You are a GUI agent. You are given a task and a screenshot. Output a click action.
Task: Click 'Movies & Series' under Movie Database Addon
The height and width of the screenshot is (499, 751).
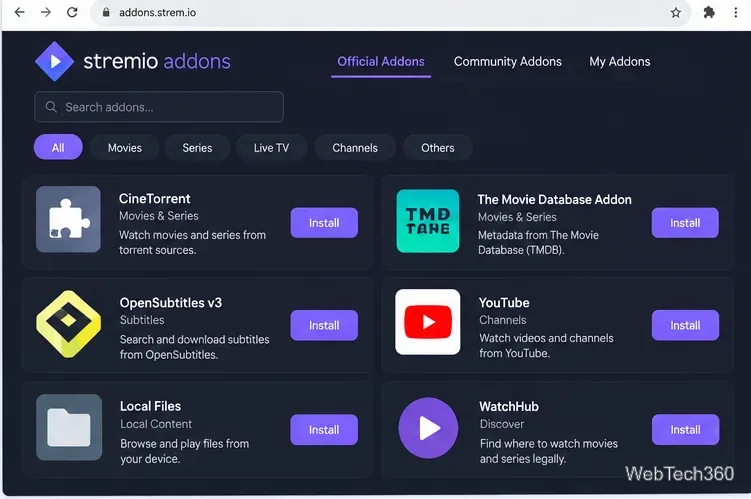point(517,217)
